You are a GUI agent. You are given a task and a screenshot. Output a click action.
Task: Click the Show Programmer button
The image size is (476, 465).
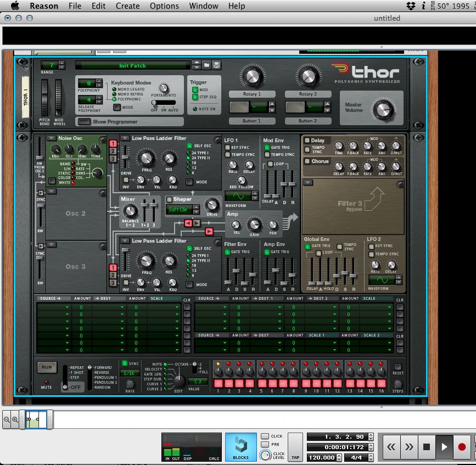pos(84,122)
